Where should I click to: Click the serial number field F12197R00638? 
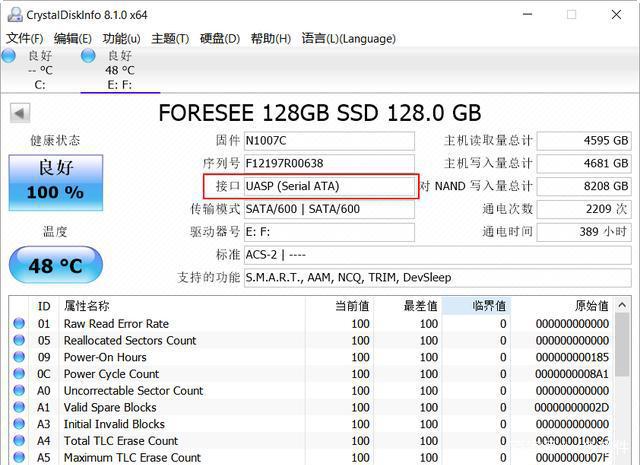329,163
